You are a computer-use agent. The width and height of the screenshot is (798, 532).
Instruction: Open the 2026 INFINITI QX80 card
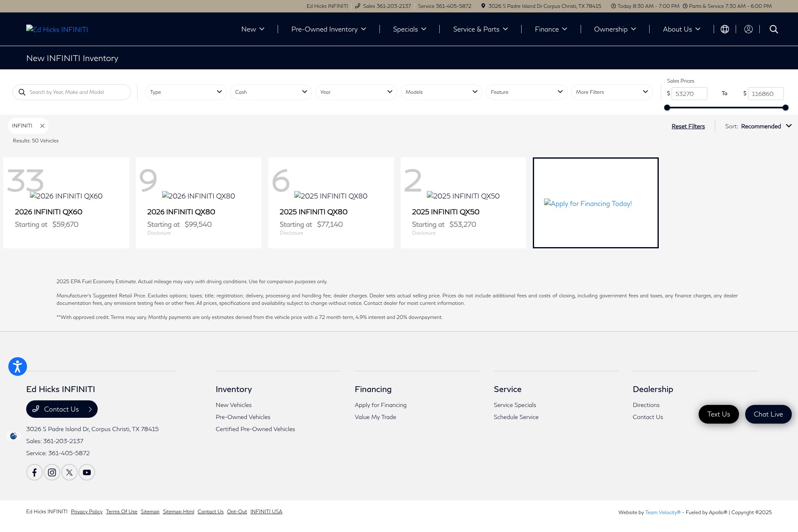point(198,203)
